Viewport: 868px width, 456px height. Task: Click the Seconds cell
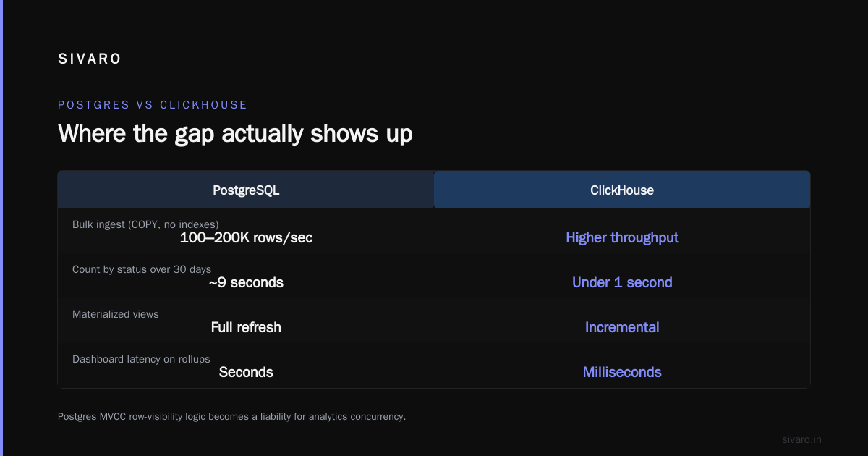(246, 372)
